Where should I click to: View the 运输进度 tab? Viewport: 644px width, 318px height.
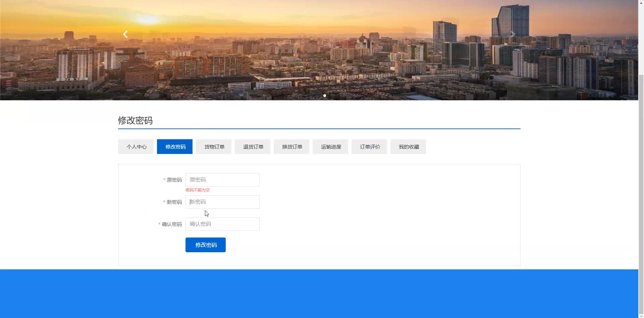click(330, 147)
